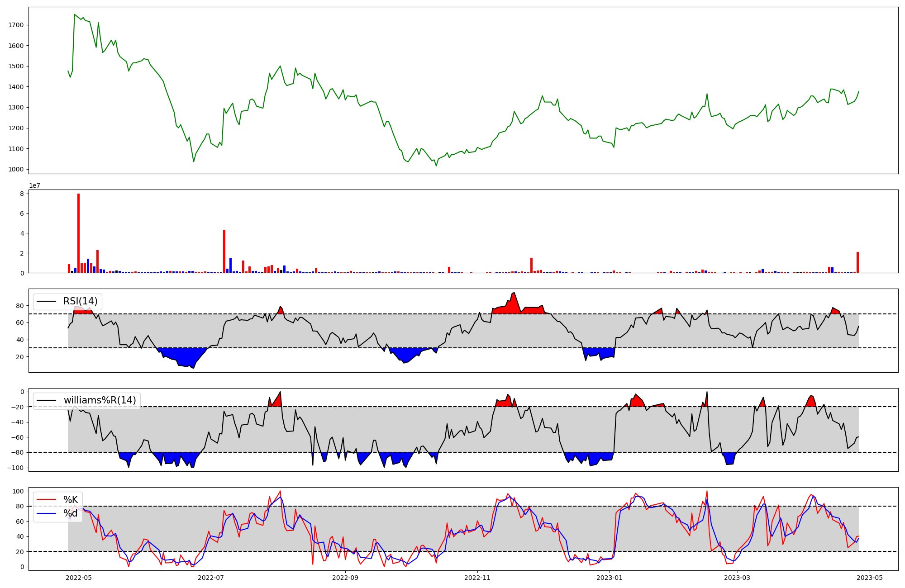
Task: Click the %K legend label
Action: point(71,500)
